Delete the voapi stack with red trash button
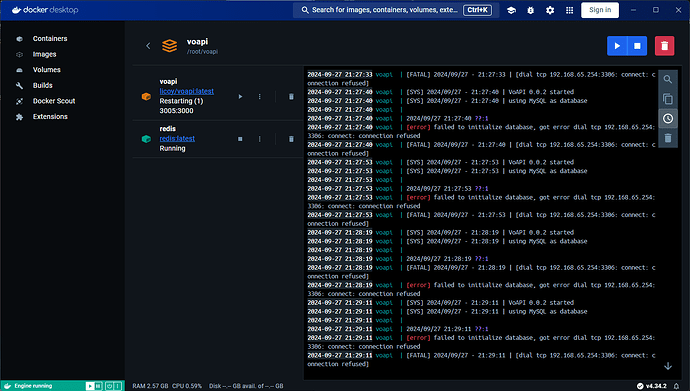This screenshot has width=690, height=391. [664, 46]
